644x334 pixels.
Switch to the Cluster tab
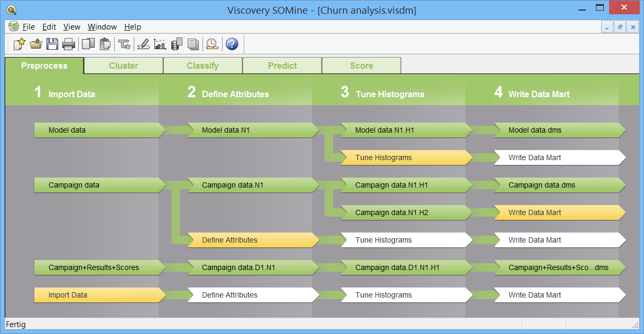[x=124, y=66]
